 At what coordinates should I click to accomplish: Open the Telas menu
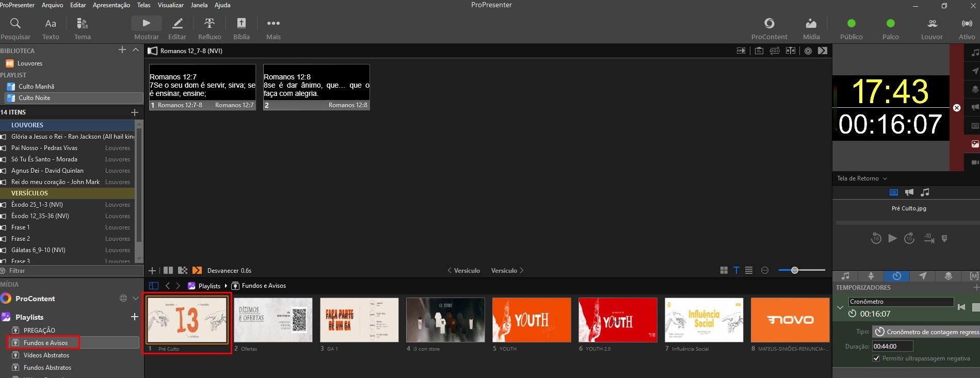(144, 5)
